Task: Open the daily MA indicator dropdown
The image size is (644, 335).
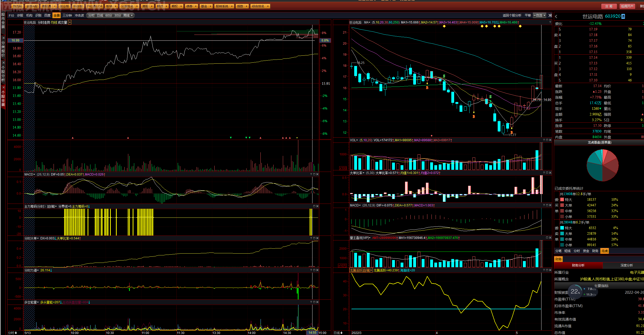Action: [x=367, y=22]
